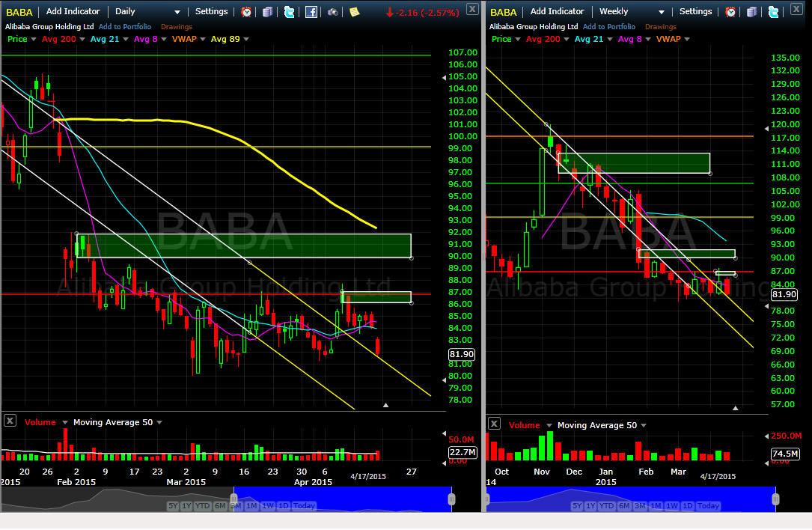Screen dimensions: 812x530
Task: Share chart via Facebook icon
Action: click(311, 11)
